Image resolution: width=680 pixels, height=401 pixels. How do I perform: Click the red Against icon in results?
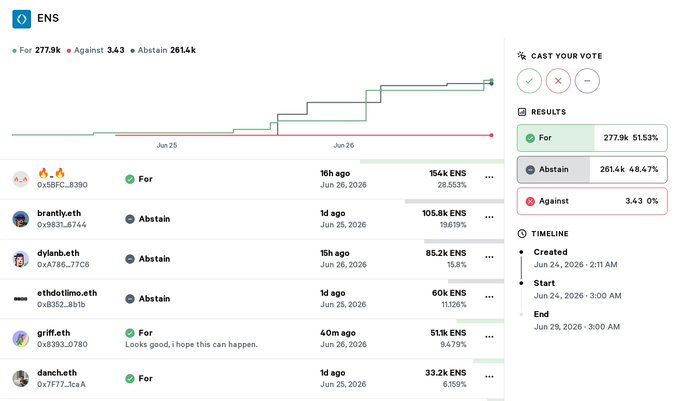pyautogui.click(x=530, y=201)
